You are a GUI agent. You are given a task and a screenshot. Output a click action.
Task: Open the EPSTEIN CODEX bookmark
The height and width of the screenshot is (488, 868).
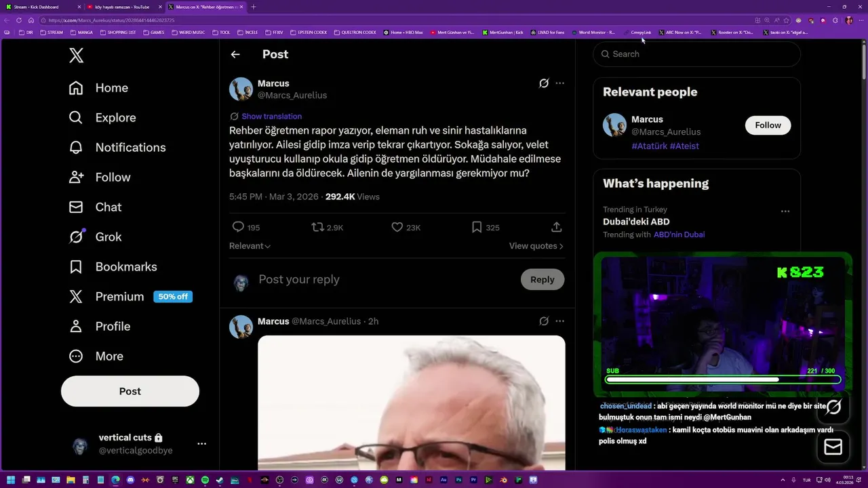point(309,33)
